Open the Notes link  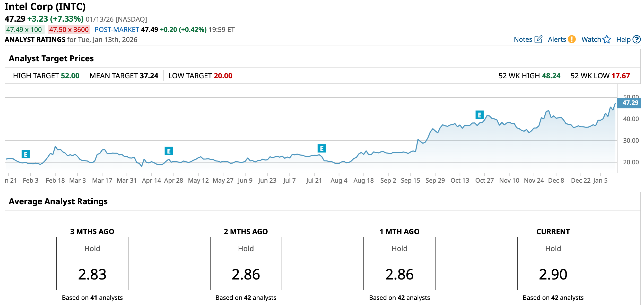click(523, 39)
